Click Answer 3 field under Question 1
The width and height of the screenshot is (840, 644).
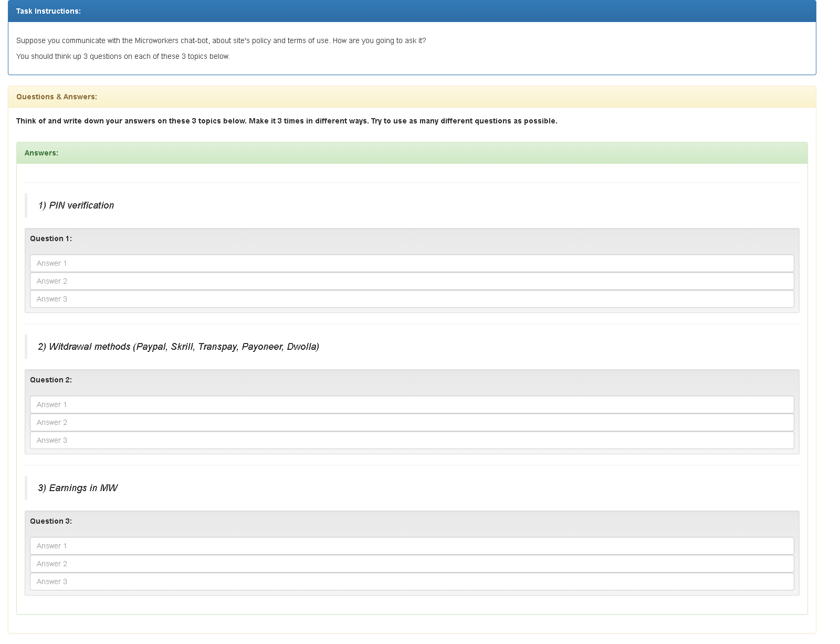(x=412, y=299)
